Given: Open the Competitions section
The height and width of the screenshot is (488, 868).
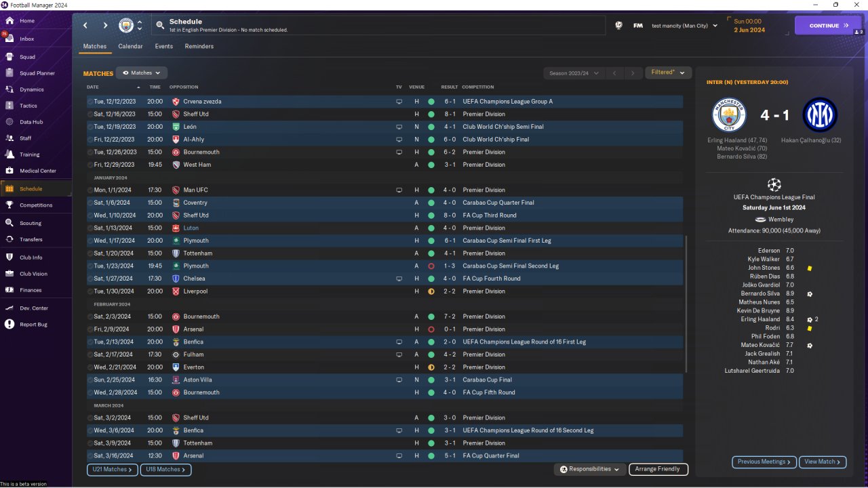Looking at the screenshot, I should [x=36, y=205].
